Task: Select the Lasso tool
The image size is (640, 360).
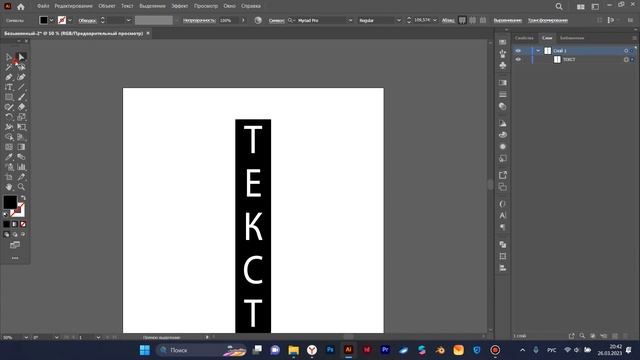Action: pos(21,67)
